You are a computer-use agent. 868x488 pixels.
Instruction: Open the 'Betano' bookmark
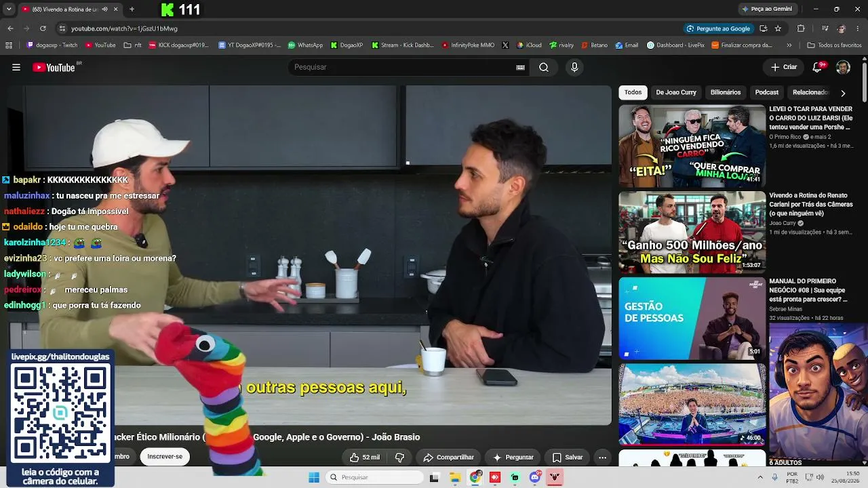[594, 45]
